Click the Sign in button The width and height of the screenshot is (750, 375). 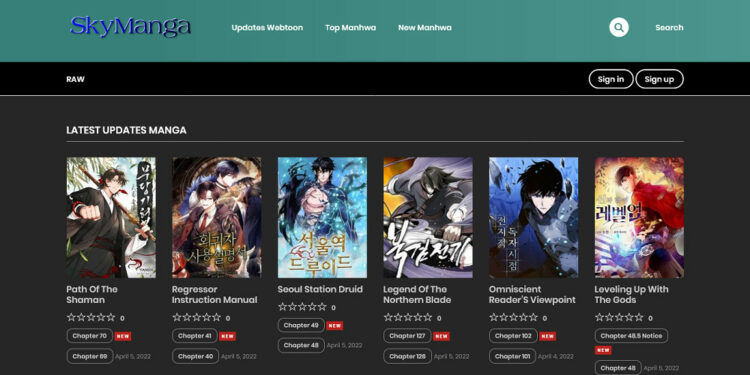click(611, 79)
